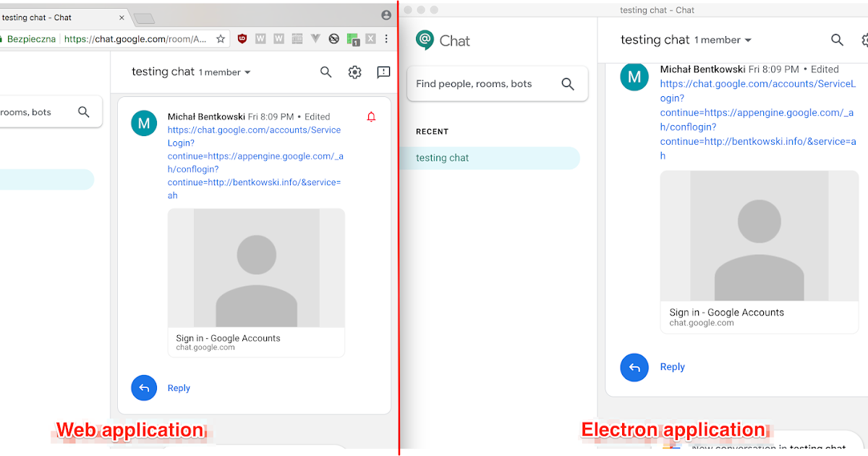Click 'Fri 8:09 PM' timestamp in Electron application
This screenshot has height=456, width=868.
[x=774, y=69]
